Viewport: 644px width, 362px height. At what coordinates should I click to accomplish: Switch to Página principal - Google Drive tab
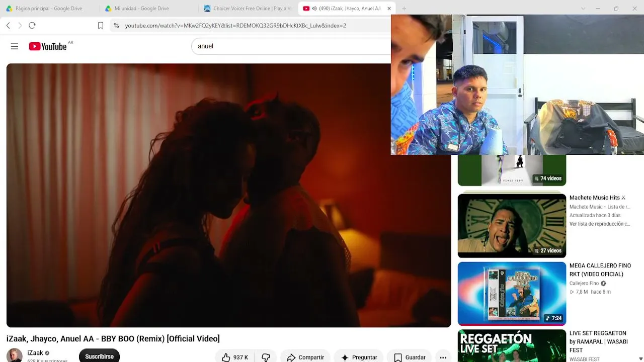pyautogui.click(x=49, y=9)
